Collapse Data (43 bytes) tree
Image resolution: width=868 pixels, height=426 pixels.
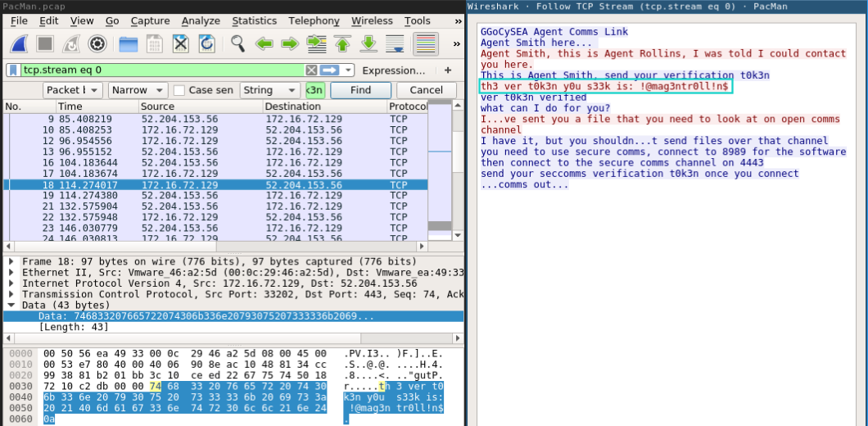(12, 306)
